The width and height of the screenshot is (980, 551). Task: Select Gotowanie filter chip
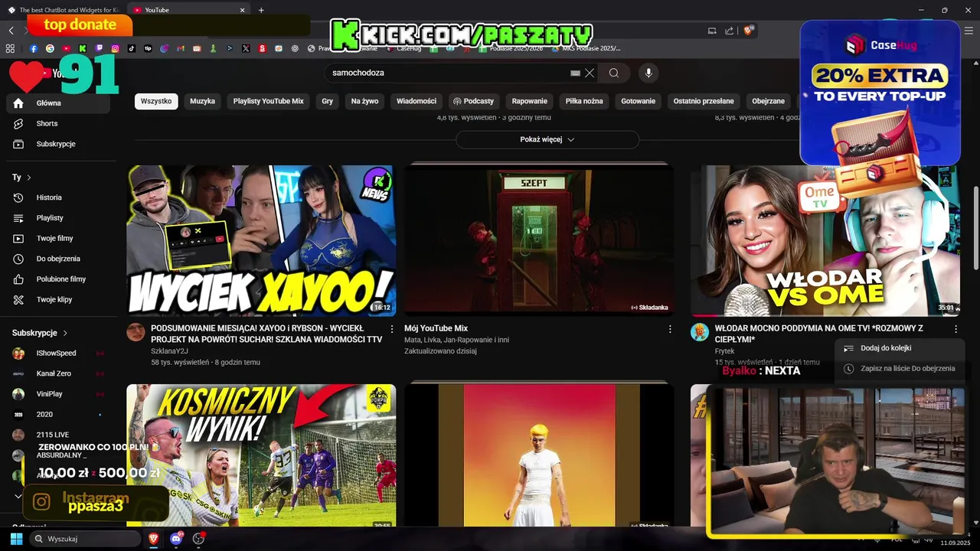(639, 101)
